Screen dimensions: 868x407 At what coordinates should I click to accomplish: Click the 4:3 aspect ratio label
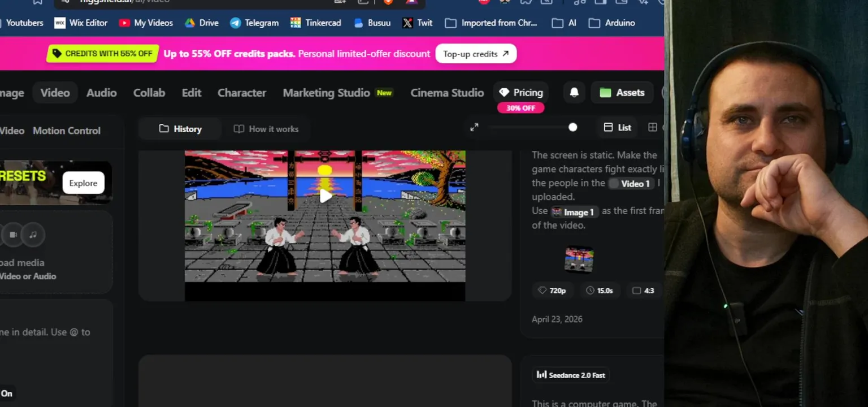(x=643, y=291)
